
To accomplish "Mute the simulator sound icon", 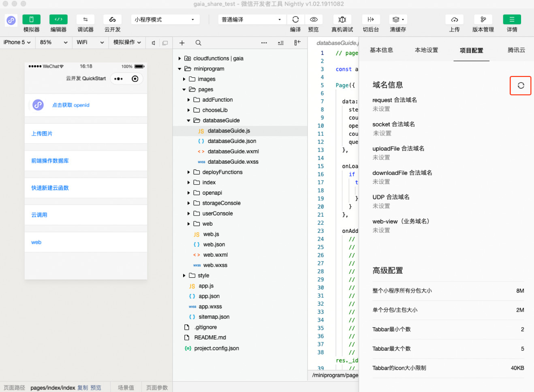I will point(154,43).
